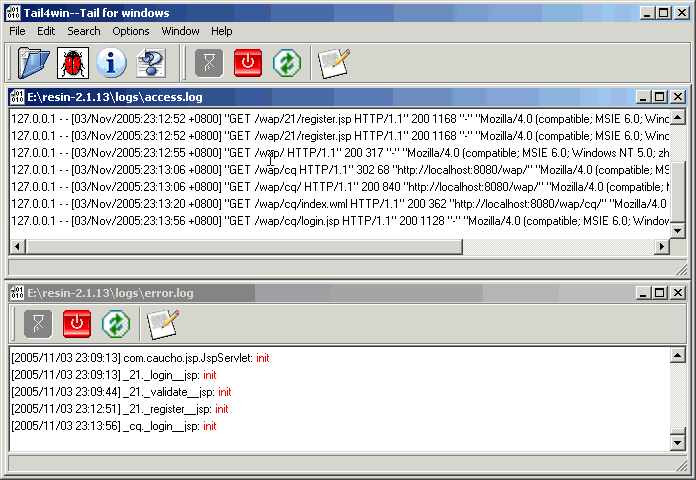Viewport: 696px width, 480px height.
Task: Click access.log vertical scrollbar thumb
Action: pyautogui.click(x=677, y=191)
